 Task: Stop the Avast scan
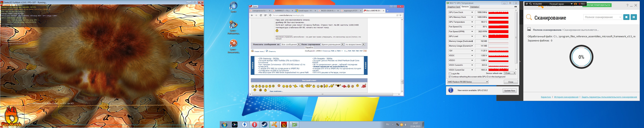(x=626, y=17)
